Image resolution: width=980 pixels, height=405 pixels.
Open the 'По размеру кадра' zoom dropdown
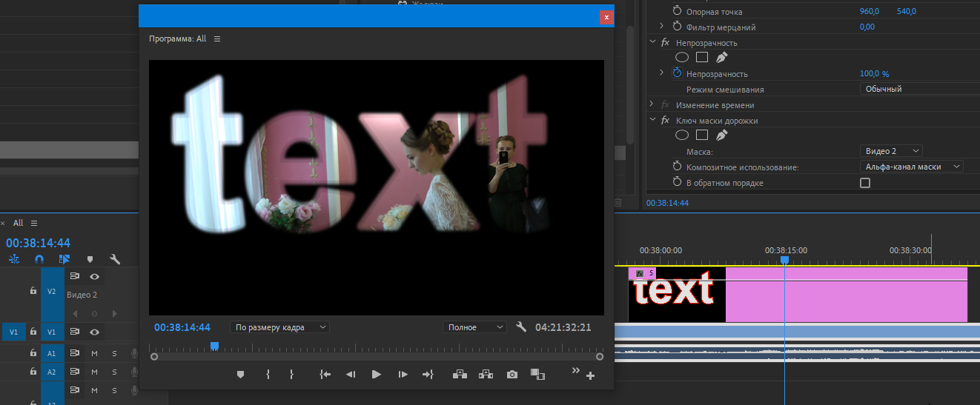279,327
